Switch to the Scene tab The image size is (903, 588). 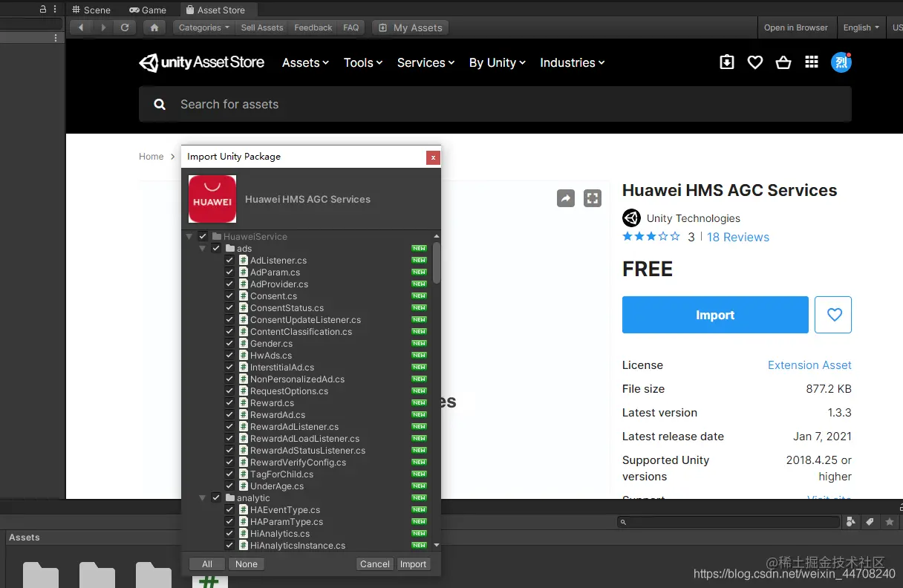91,10
